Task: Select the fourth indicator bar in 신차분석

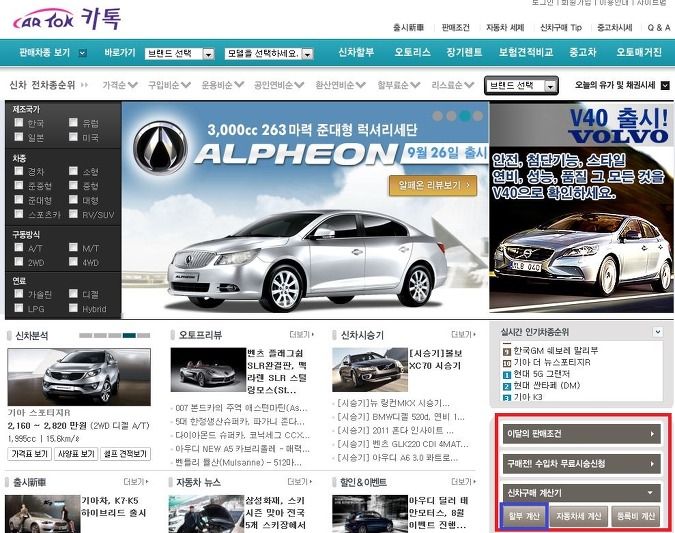Action: point(129,335)
